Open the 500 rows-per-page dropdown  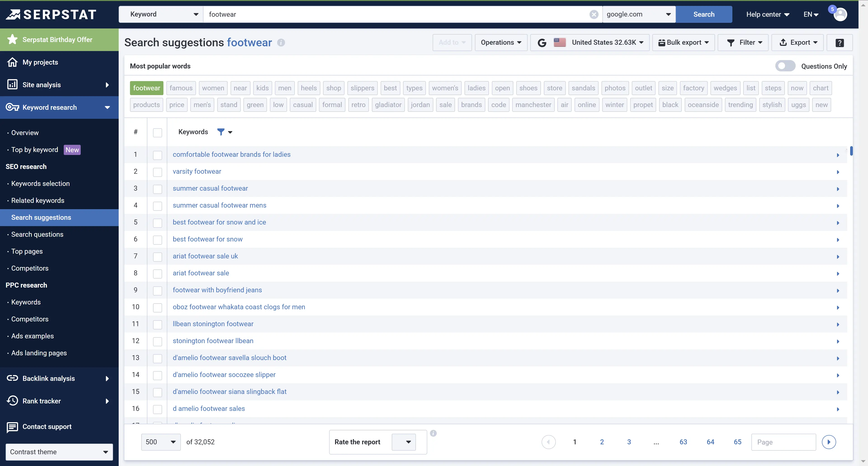click(161, 442)
